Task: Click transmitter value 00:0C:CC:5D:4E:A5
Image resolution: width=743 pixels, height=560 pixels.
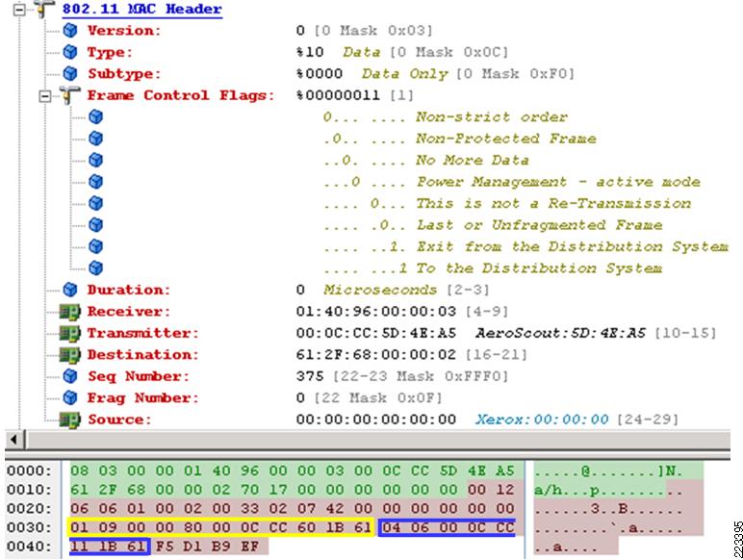Action: click(376, 334)
